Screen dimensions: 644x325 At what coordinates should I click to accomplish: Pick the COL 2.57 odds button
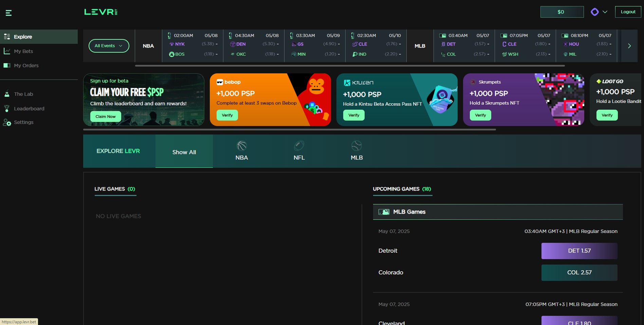click(579, 273)
